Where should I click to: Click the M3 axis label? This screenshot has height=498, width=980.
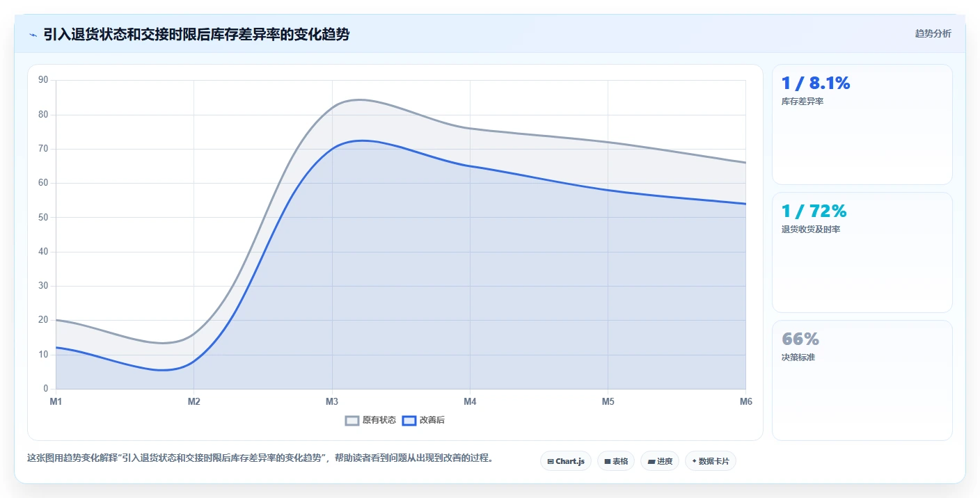pos(332,401)
